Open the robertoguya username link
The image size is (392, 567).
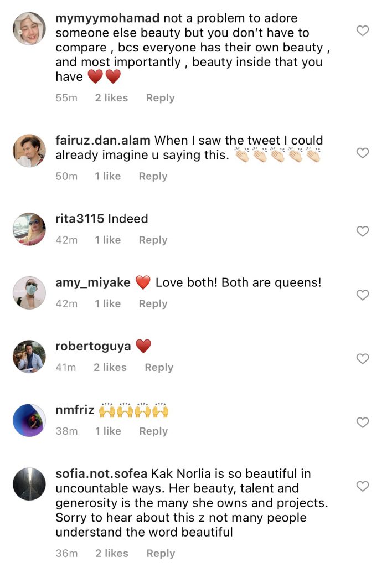click(93, 347)
